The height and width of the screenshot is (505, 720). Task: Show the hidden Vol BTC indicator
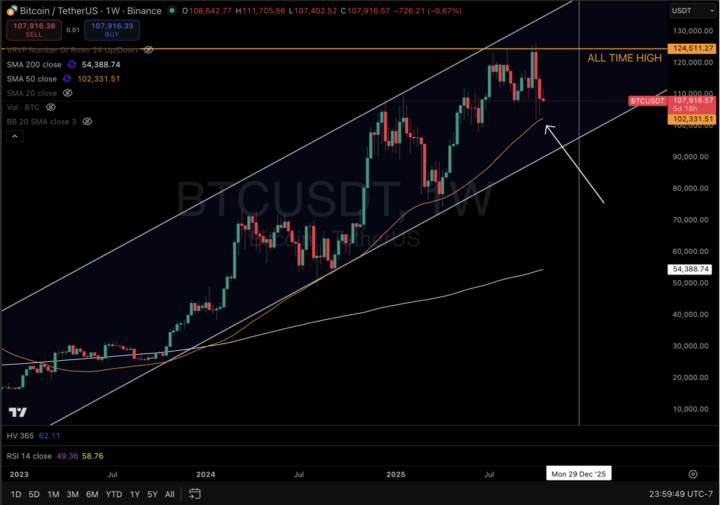pyautogui.click(x=51, y=107)
